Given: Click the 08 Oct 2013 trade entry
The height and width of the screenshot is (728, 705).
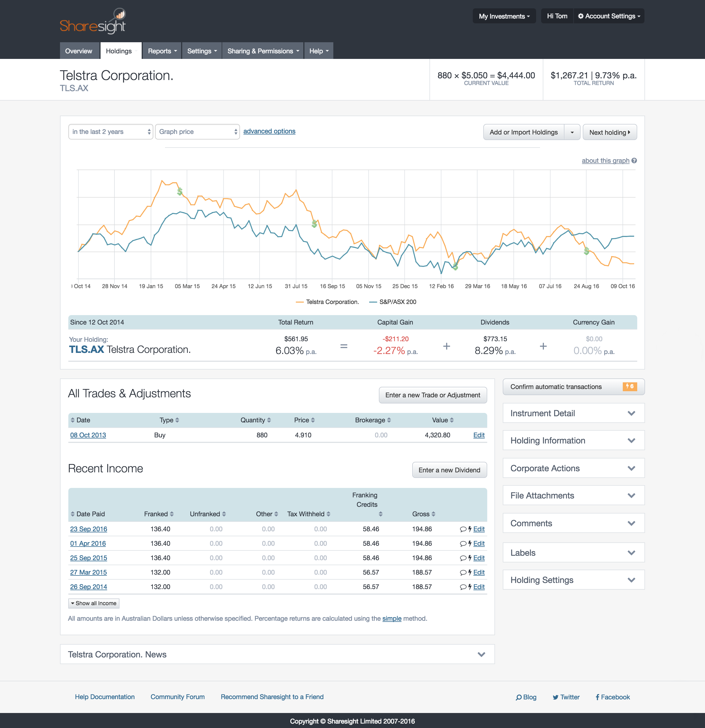Looking at the screenshot, I should coord(88,435).
